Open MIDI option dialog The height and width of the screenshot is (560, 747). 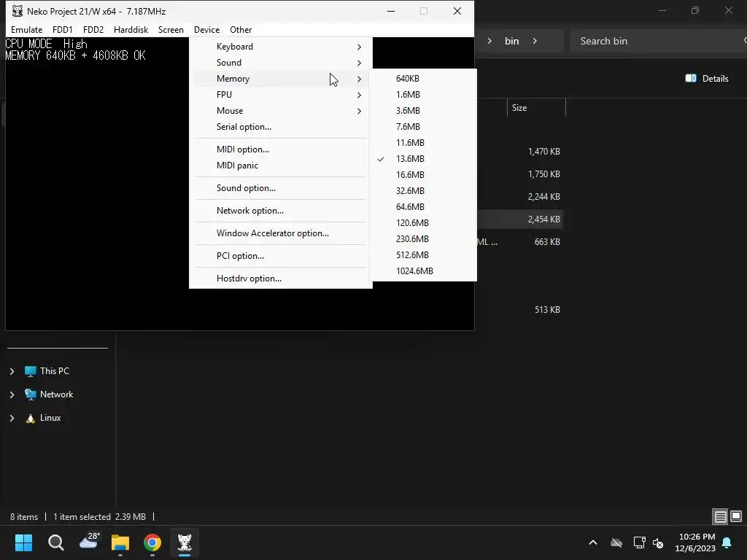click(281, 149)
